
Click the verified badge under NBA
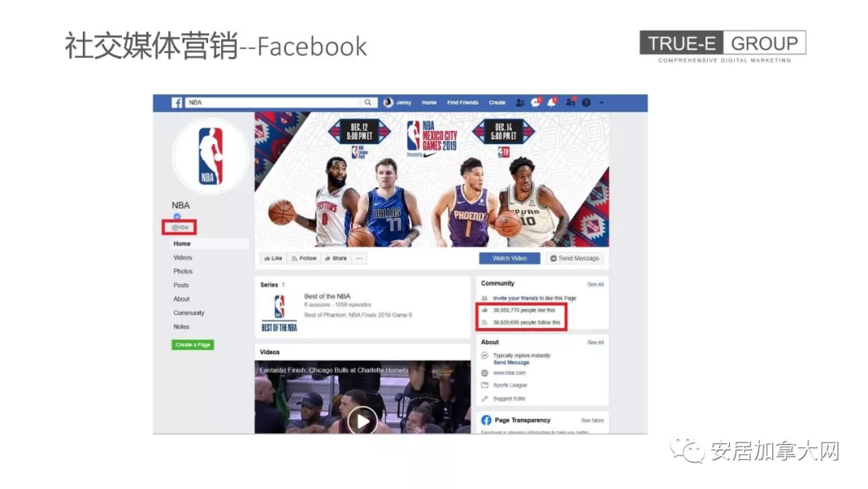(177, 216)
